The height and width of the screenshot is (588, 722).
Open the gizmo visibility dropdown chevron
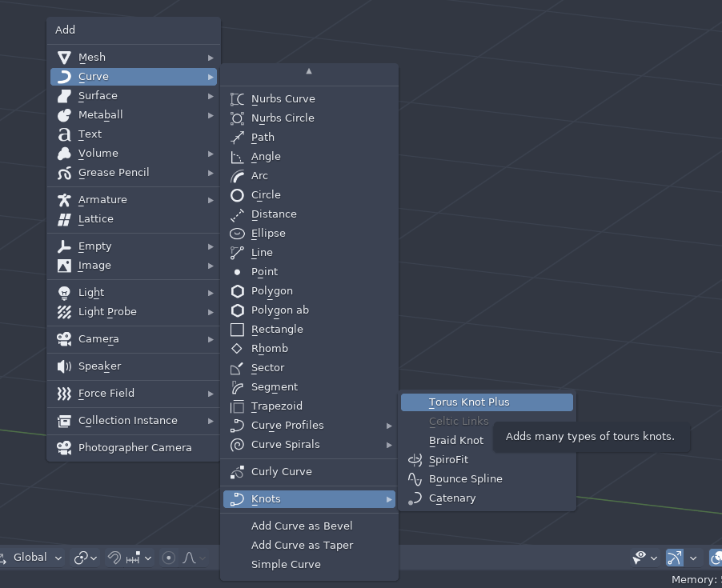click(655, 558)
